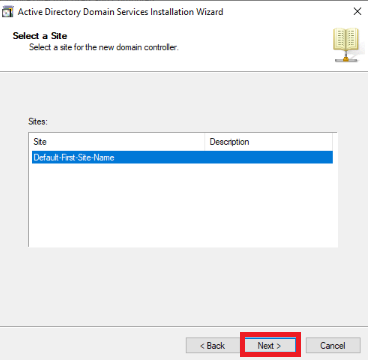Viewport: 368px width, 360px height.
Task: Select the Default-First-Site-Name site row
Action: click(182, 157)
